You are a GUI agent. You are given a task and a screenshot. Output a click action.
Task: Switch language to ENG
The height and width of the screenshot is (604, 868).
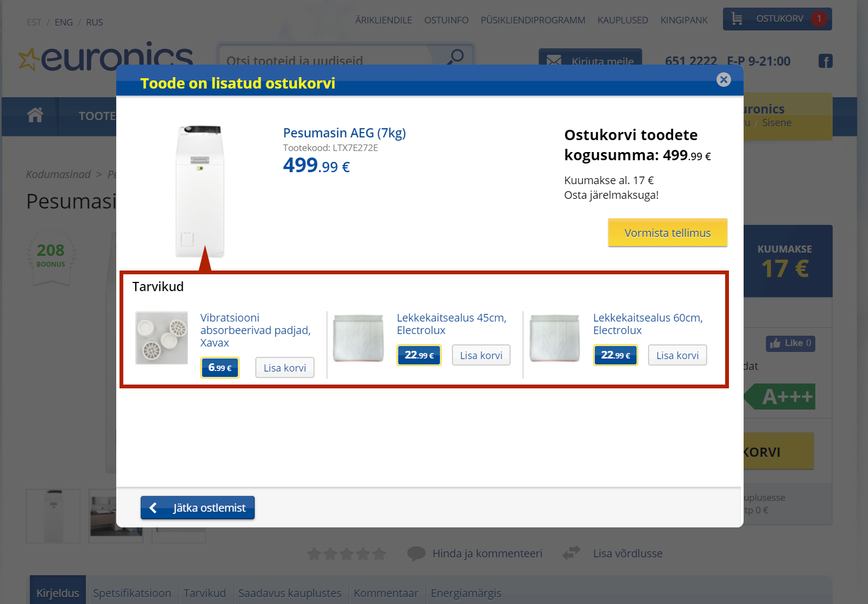pos(64,22)
